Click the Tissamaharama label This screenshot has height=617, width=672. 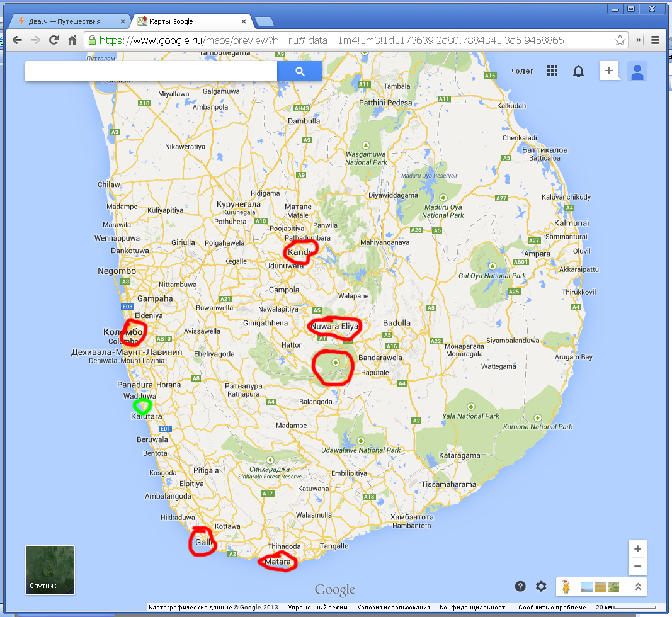click(448, 484)
